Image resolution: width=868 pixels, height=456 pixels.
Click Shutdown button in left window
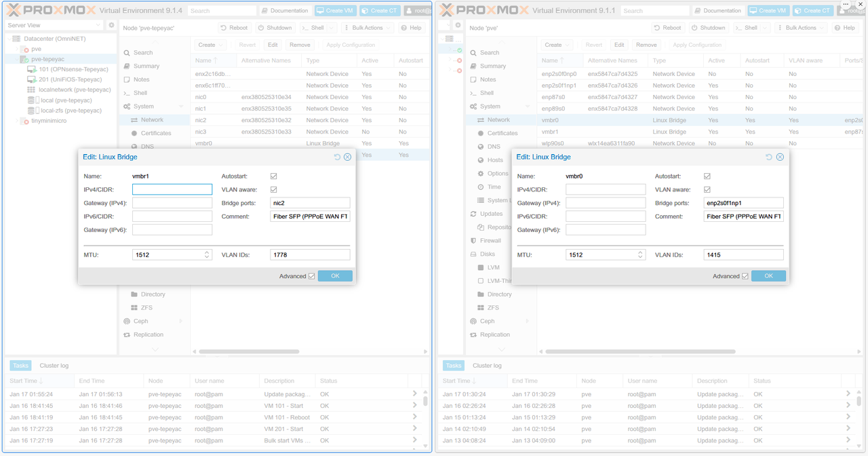[x=275, y=28]
